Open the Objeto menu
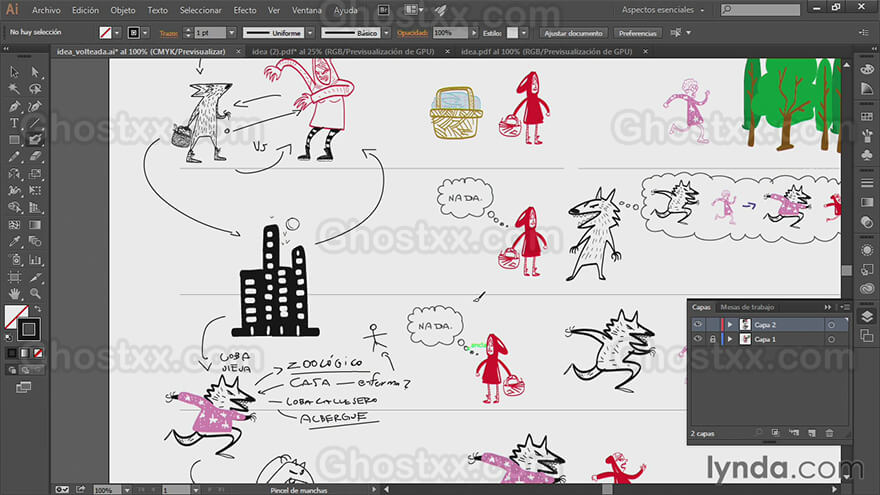Viewport: 880px width, 495px height. pos(123,10)
